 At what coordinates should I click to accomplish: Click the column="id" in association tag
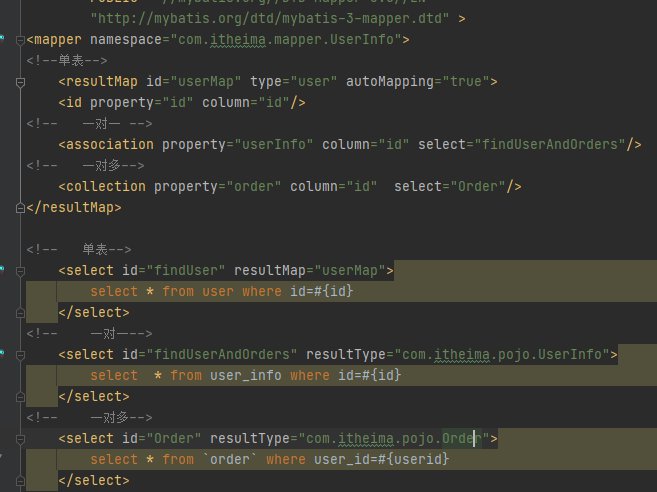pyautogui.click(x=365, y=144)
